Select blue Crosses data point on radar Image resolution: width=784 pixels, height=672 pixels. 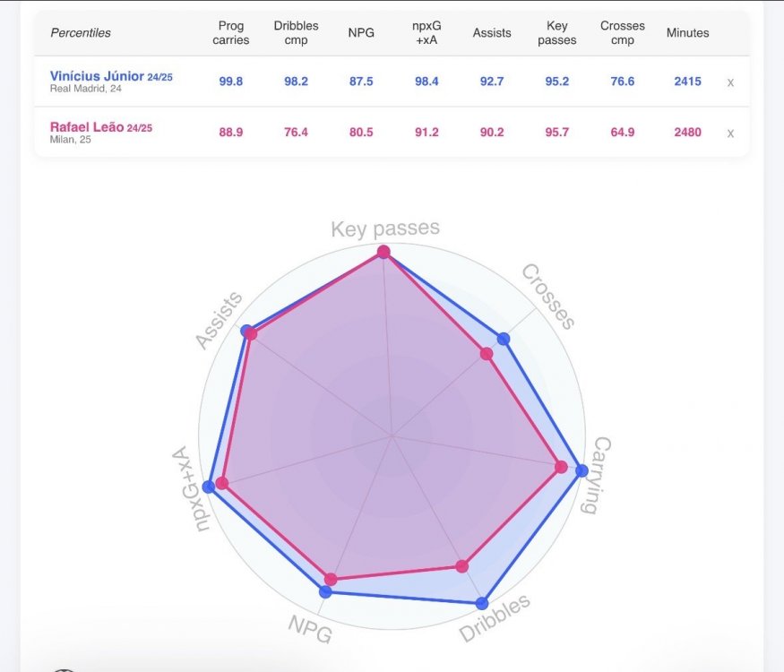coord(504,339)
